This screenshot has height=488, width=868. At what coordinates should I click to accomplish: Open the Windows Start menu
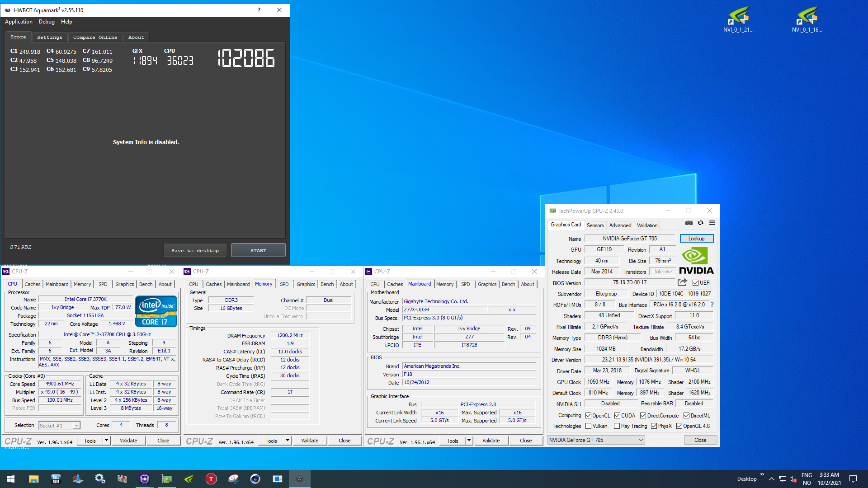11,479
